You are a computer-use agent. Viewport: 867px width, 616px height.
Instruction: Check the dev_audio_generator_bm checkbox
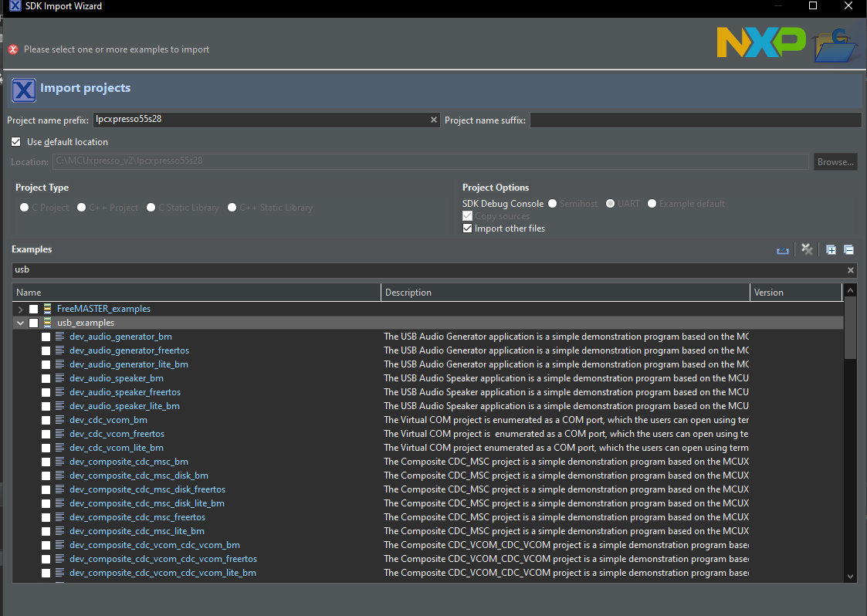(x=46, y=337)
